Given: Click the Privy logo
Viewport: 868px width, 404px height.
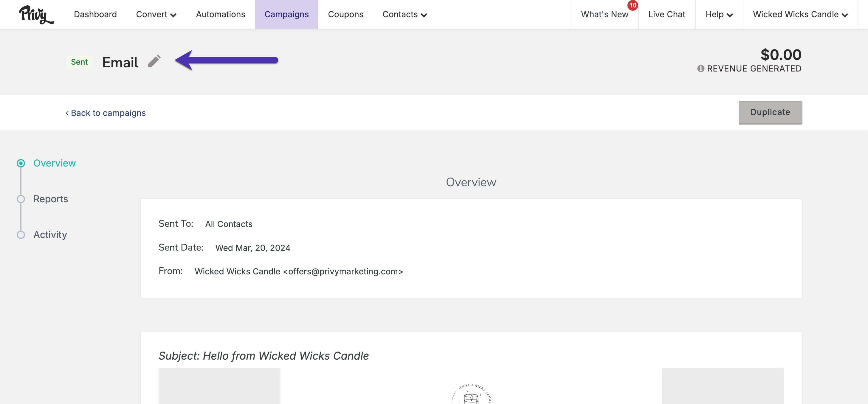Looking at the screenshot, I should click(36, 15).
